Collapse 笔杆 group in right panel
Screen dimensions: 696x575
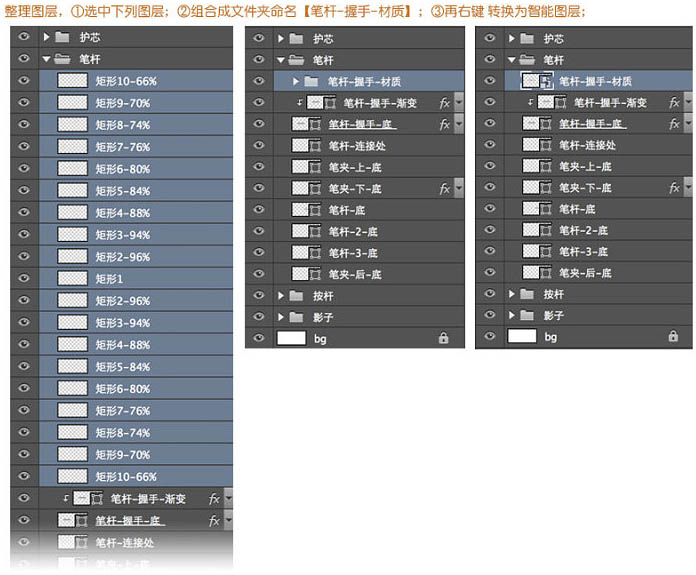(511, 59)
